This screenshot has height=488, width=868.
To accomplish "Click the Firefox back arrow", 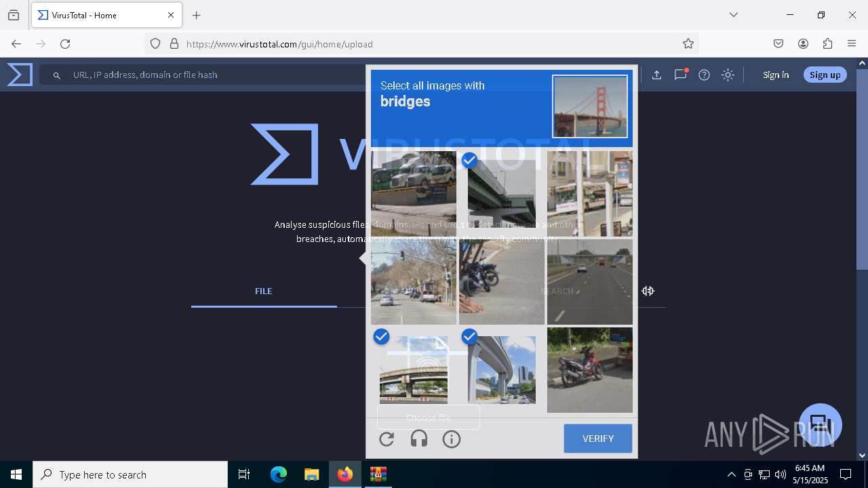I will click(16, 44).
